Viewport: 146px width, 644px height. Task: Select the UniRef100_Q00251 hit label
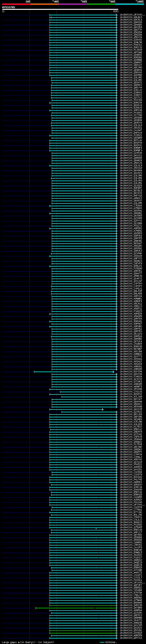[x=131, y=469]
